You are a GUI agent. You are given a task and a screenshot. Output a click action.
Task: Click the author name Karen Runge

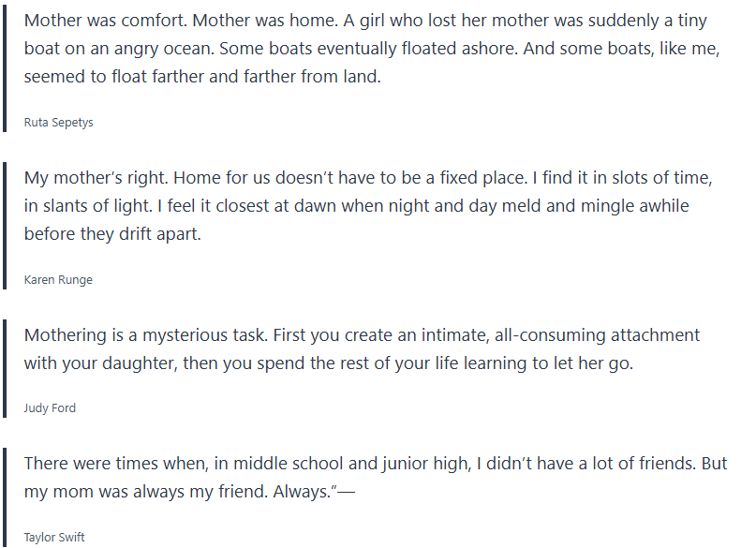coord(58,280)
